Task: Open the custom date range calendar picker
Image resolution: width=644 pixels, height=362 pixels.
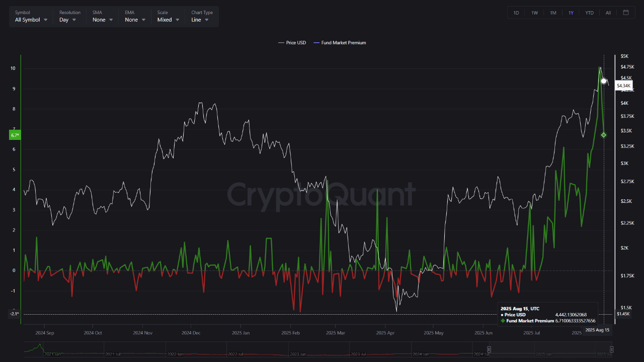Action: coord(626,13)
